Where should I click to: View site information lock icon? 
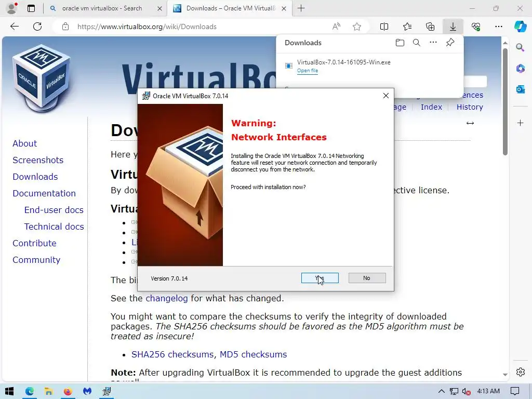tap(65, 26)
